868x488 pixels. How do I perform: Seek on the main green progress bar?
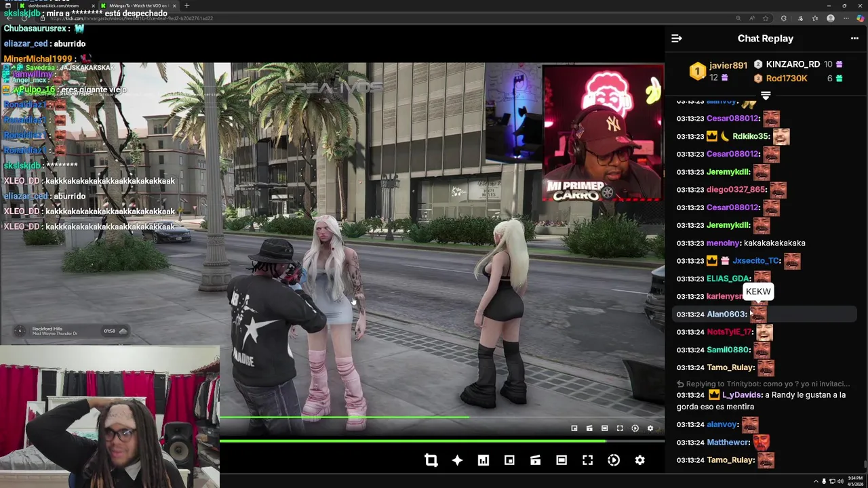[442, 441]
